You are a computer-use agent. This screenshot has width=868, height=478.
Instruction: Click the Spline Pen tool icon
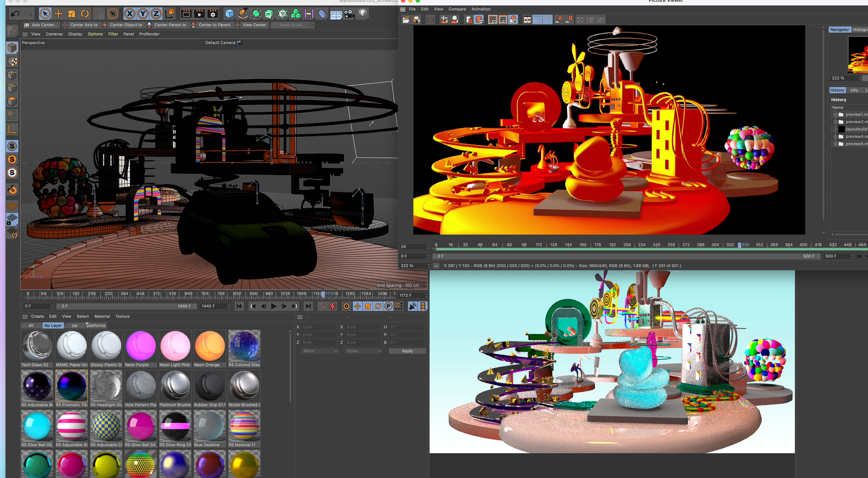[x=242, y=14]
